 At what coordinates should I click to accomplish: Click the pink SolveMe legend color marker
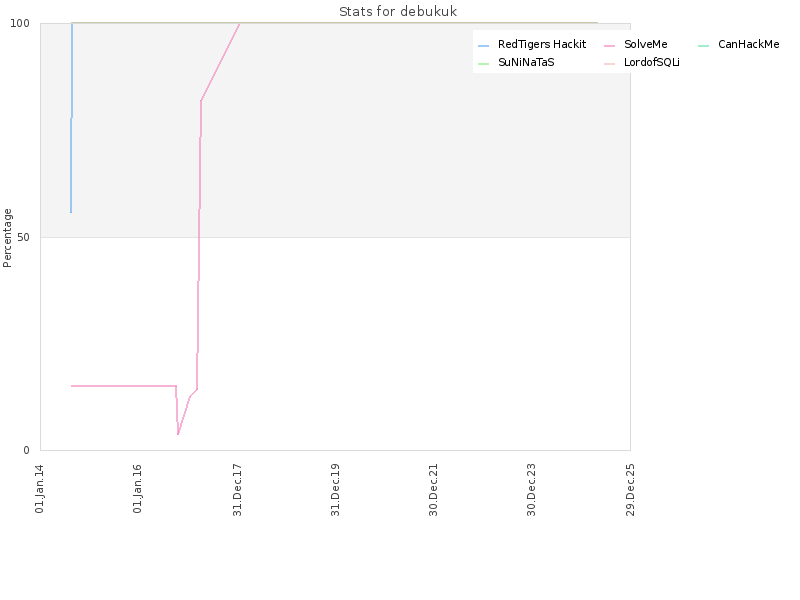tap(609, 46)
